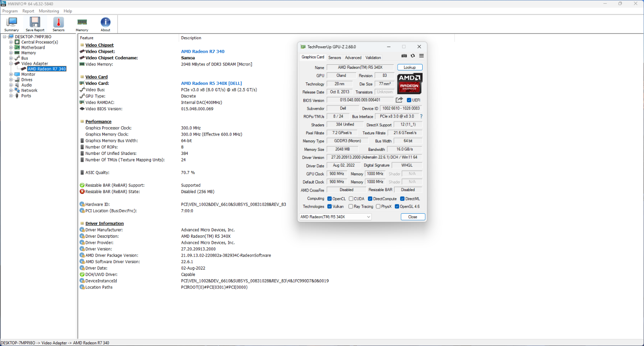Click the GPU-Z Name field

(360, 68)
